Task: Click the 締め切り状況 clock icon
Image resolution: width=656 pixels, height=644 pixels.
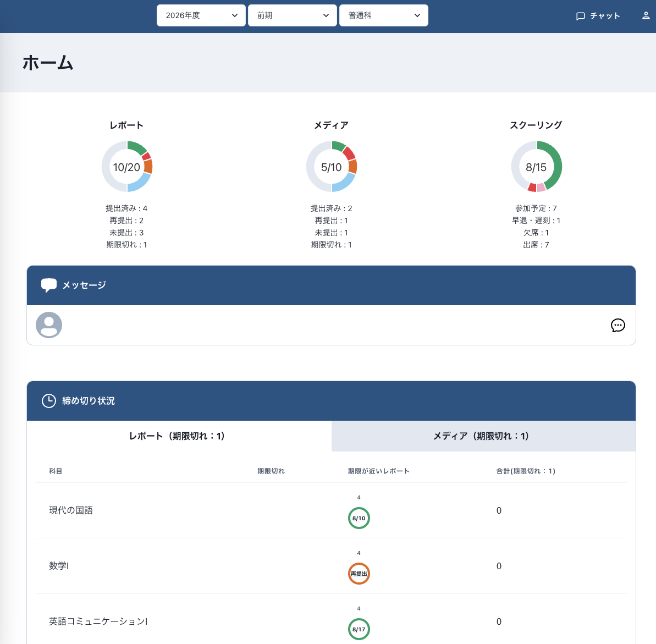Action: coord(49,400)
